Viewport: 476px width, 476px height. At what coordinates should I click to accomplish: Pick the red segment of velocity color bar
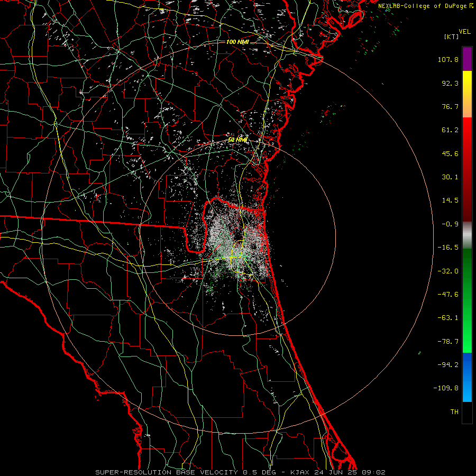point(467,169)
